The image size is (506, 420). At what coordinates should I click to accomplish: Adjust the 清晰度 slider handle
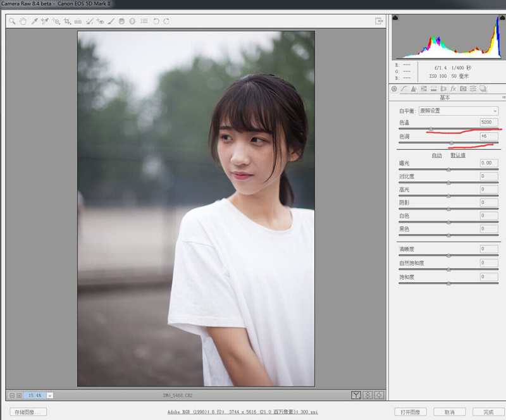[448, 256]
